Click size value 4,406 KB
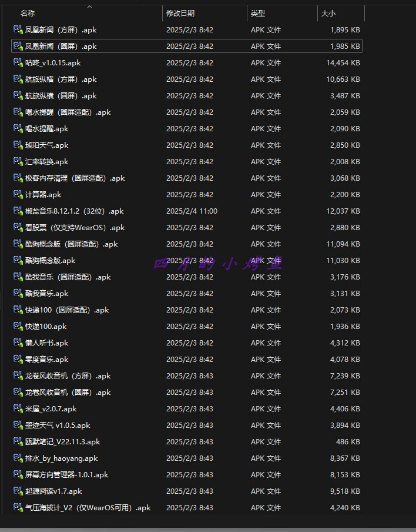The height and width of the screenshot is (532, 416). pyautogui.click(x=345, y=409)
